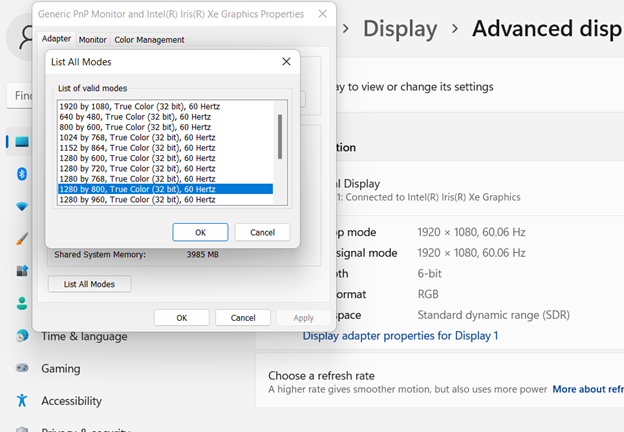Go to Display in breadcrumb
Image resolution: width=624 pixels, height=432 pixels.
(400, 28)
